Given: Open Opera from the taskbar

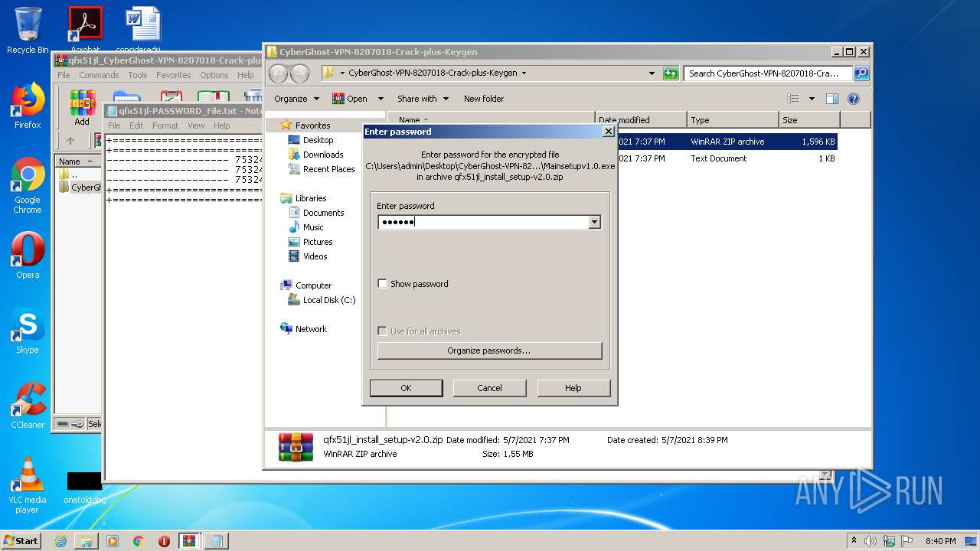Looking at the screenshot, I should click(164, 541).
